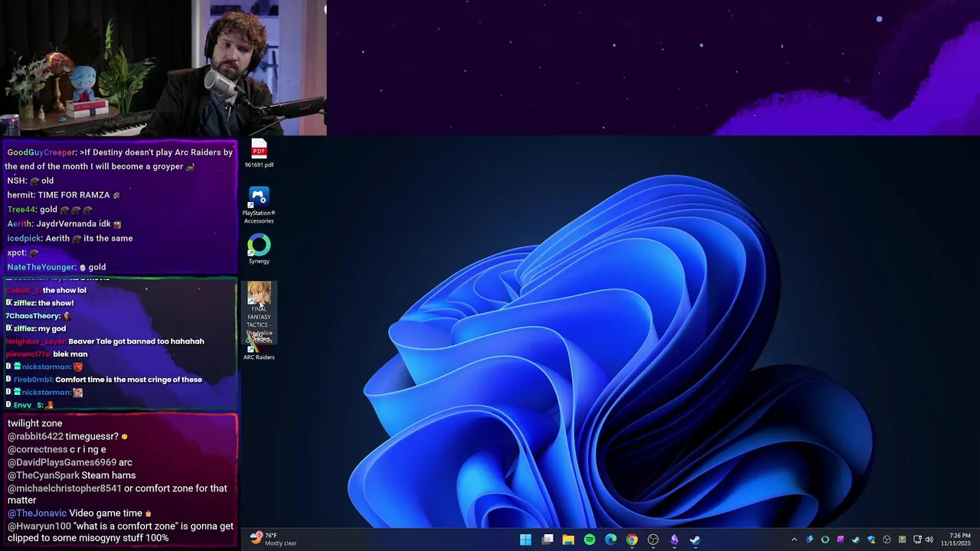Open the Windows Start menu
The image size is (980, 551).
[x=526, y=540]
